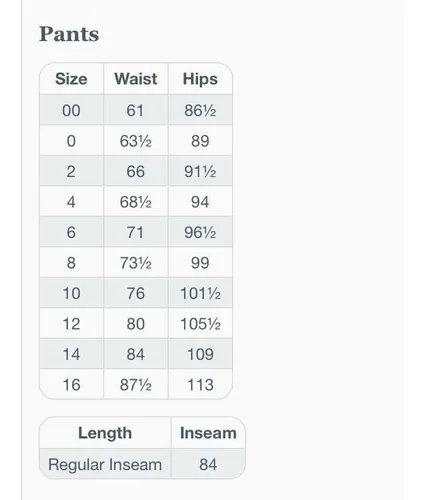Select the size 4 cell

pyautogui.click(x=71, y=202)
